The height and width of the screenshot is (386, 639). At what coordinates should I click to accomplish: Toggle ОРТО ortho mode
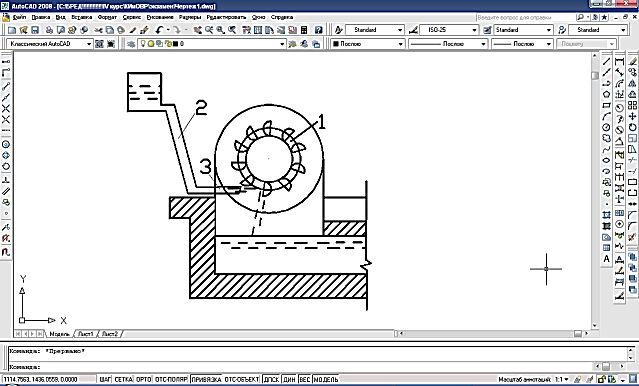pos(144,379)
